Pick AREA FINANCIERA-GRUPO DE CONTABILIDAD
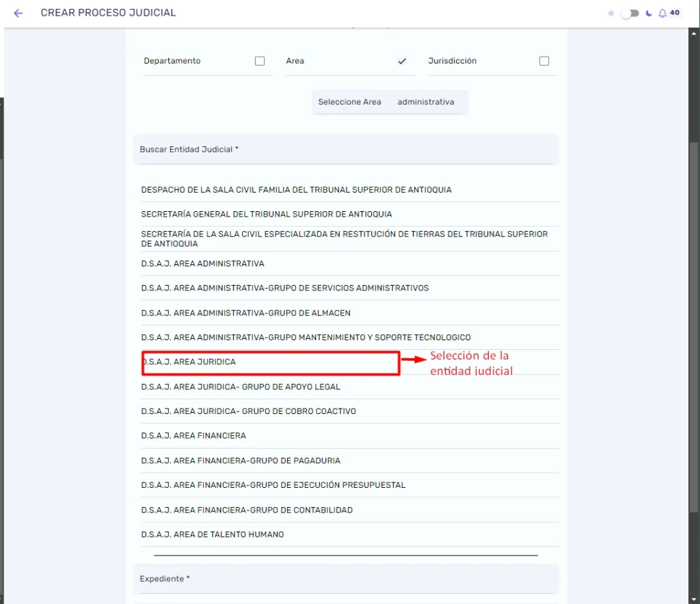The height and width of the screenshot is (604, 700). coord(350,510)
